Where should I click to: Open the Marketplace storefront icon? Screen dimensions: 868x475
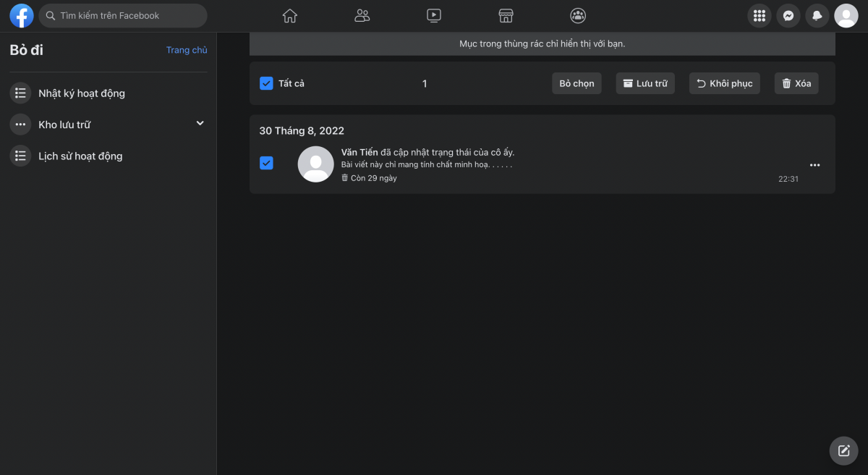click(506, 15)
